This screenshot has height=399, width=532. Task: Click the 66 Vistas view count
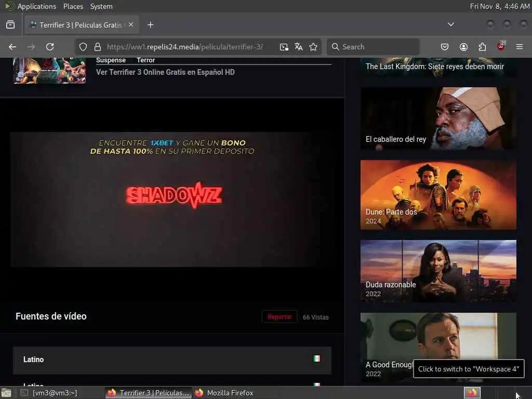[315, 317]
